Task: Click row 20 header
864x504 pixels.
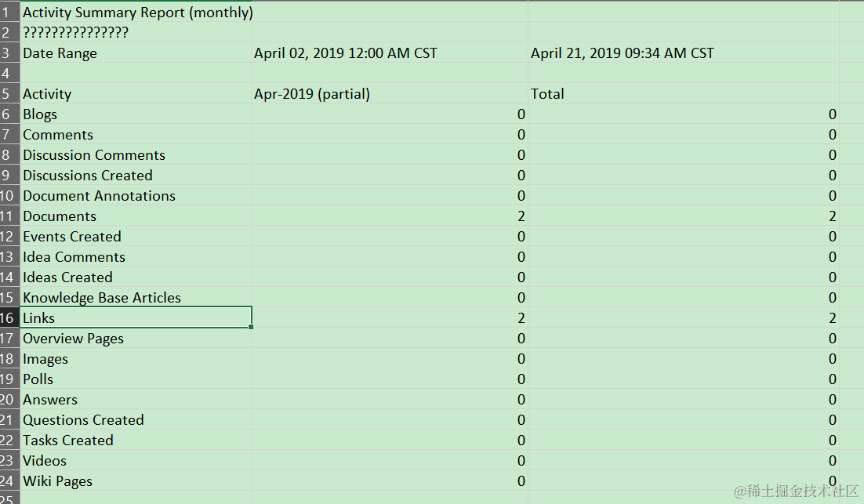Action: (x=8, y=400)
